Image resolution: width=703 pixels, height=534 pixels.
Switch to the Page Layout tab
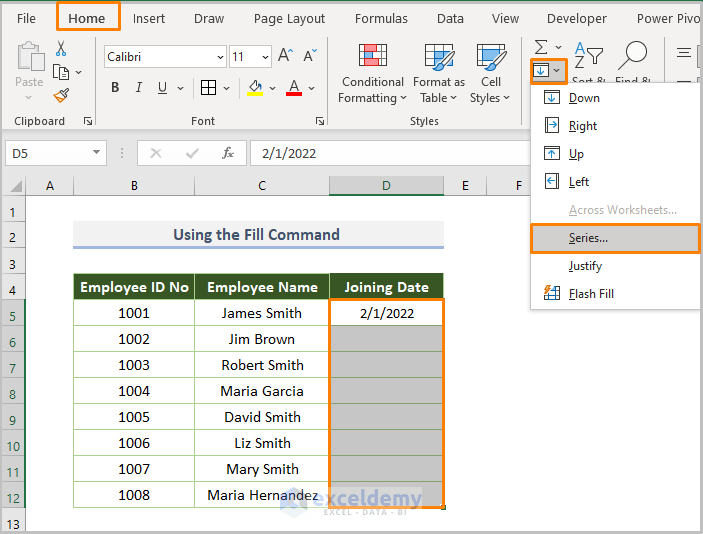coord(289,18)
